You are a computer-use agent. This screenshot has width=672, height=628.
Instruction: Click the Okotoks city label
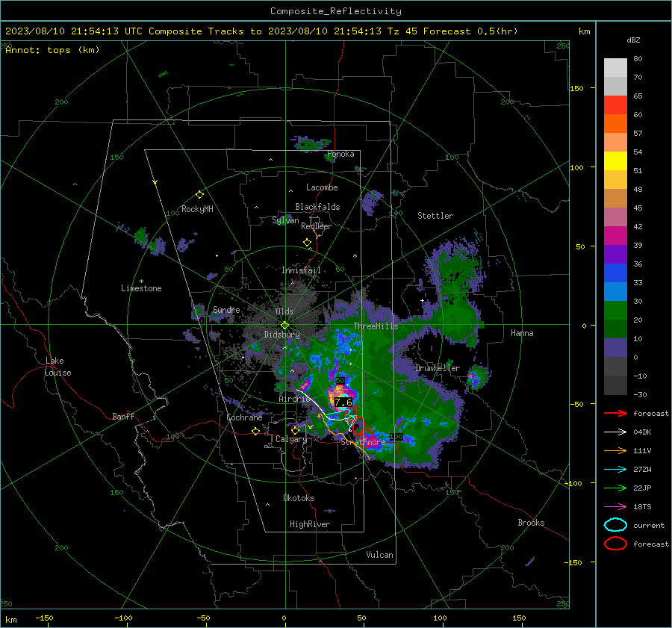pyautogui.click(x=299, y=498)
